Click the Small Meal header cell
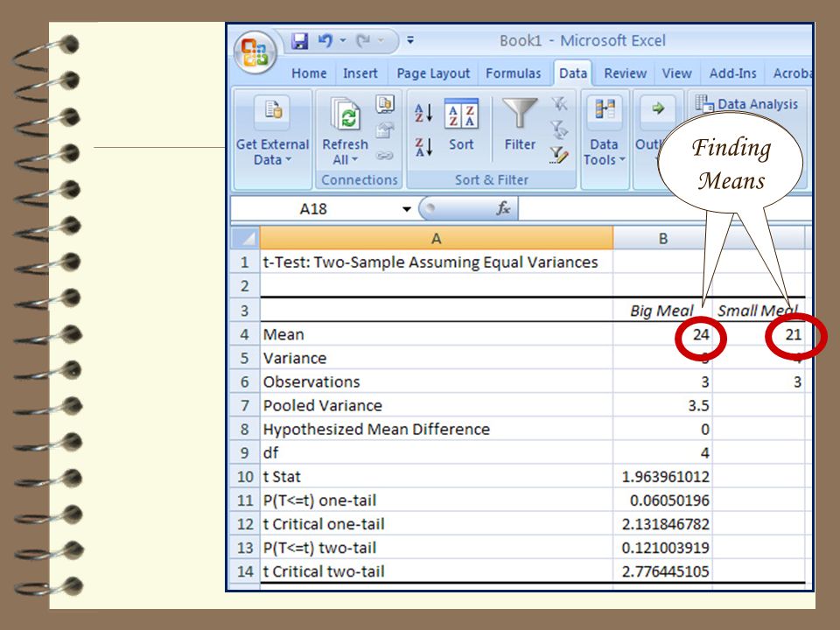840x630 pixels. pyautogui.click(x=758, y=311)
